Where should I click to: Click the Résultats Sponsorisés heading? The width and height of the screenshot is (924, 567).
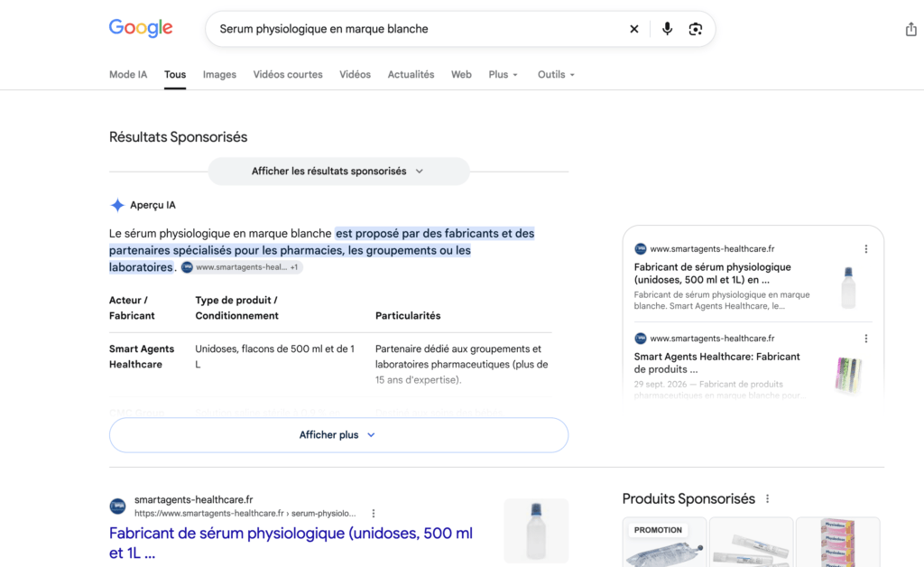click(x=178, y=137)
